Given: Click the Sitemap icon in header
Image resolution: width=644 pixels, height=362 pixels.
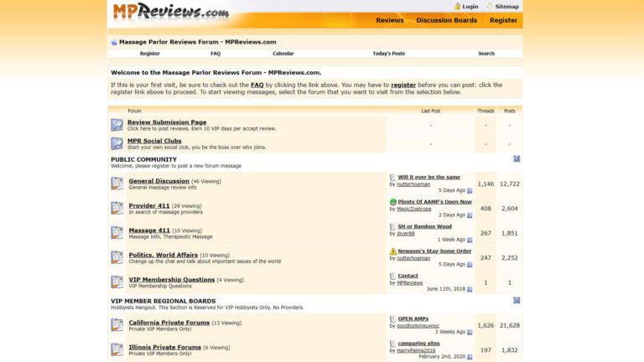Looking at the screenshot, I should [x=490, y=7].
